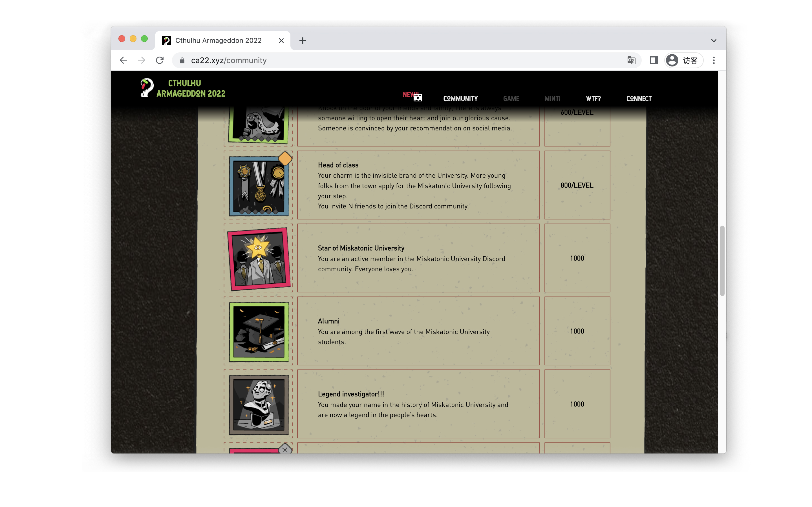Click the NEW video clip icon

pos(417,97)
